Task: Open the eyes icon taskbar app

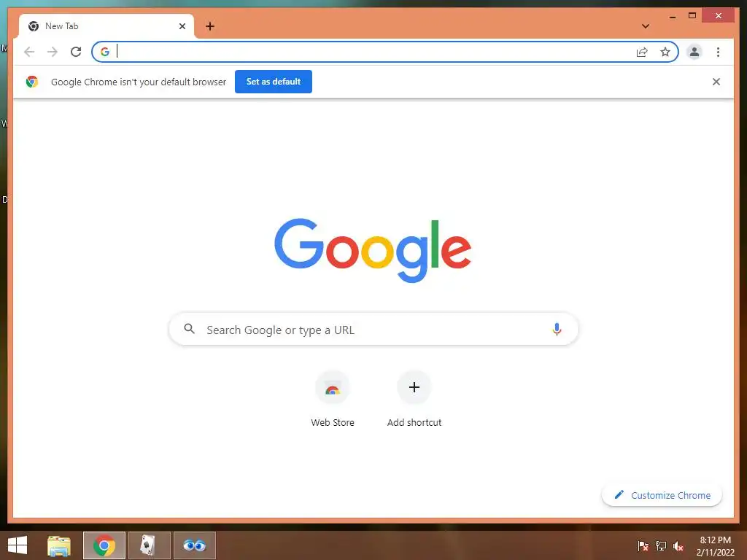Action: (x=194, y=545)
